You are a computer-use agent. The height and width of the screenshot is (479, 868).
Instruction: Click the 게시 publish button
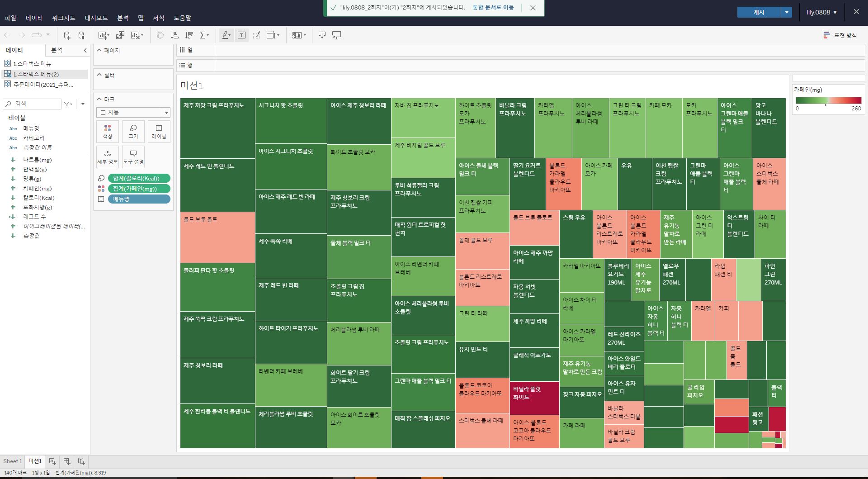point(759,12)
